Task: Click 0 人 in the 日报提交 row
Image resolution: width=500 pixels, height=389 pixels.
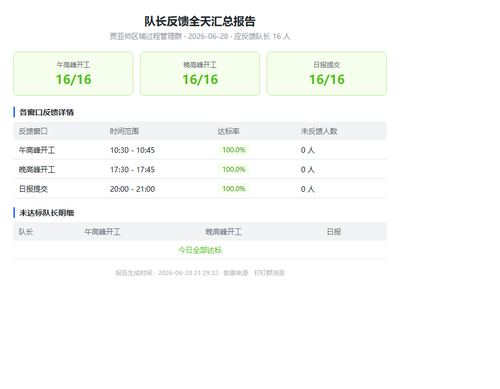Action: coord(308,189)
